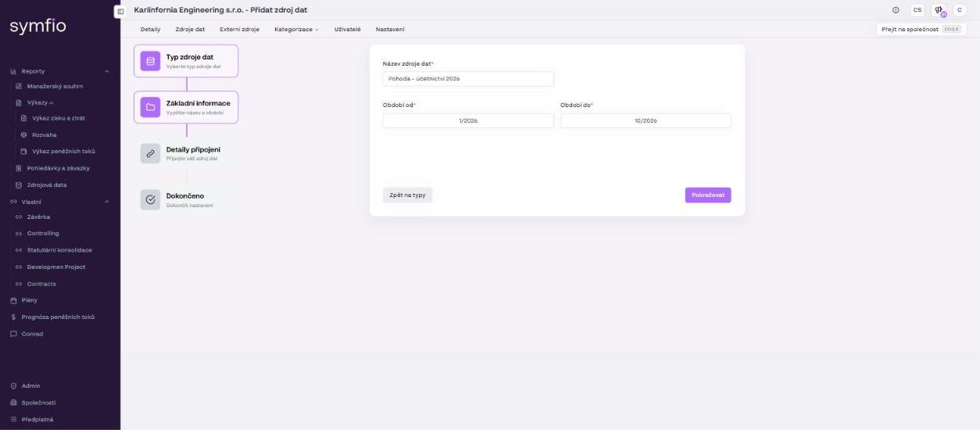Click the Základní informace folder icon
Image resolution: width=980 pixels, height=430 pixels.
coord(150,107)
